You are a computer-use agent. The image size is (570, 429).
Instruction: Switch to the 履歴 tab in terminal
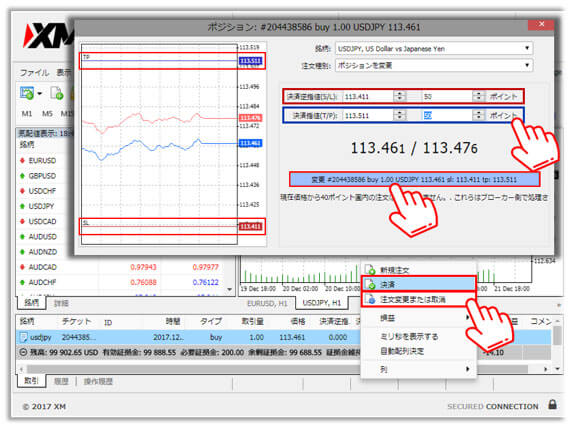(61, 381)
